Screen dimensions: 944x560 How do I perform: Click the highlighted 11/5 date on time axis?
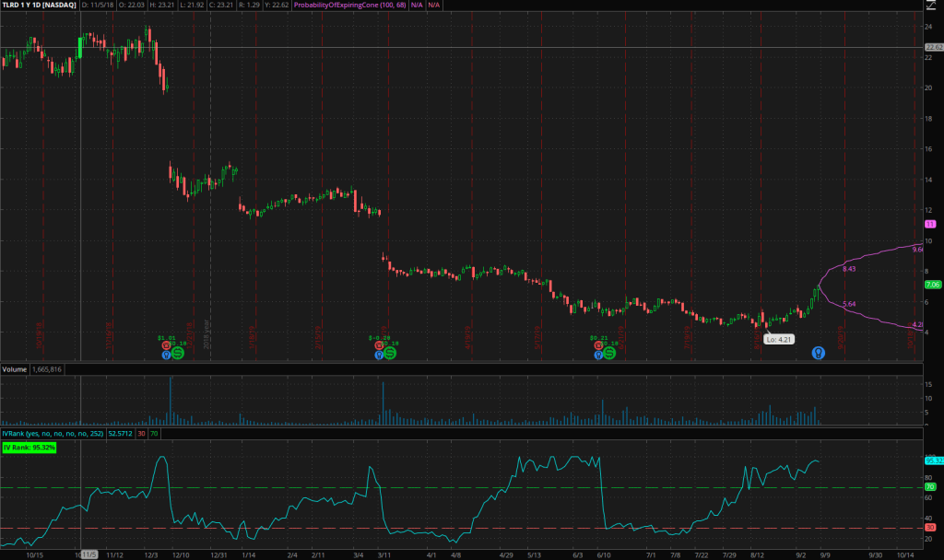tap(88, 554)
